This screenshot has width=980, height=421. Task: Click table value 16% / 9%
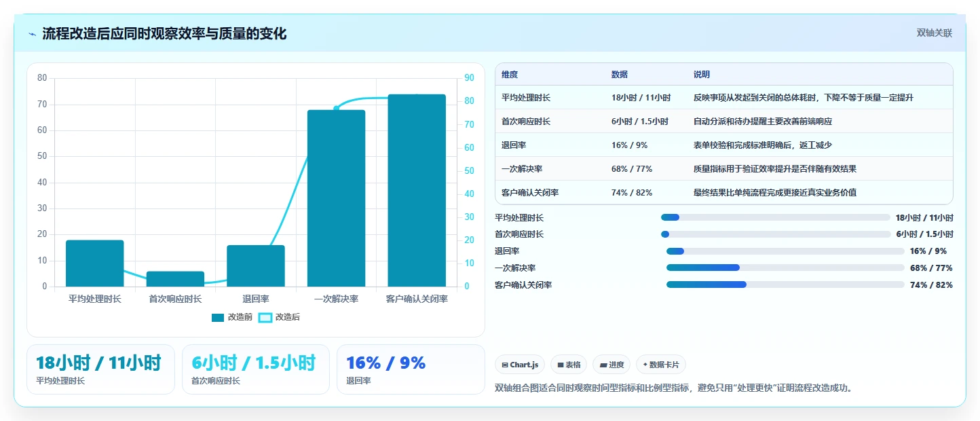(x=629, y=145)
